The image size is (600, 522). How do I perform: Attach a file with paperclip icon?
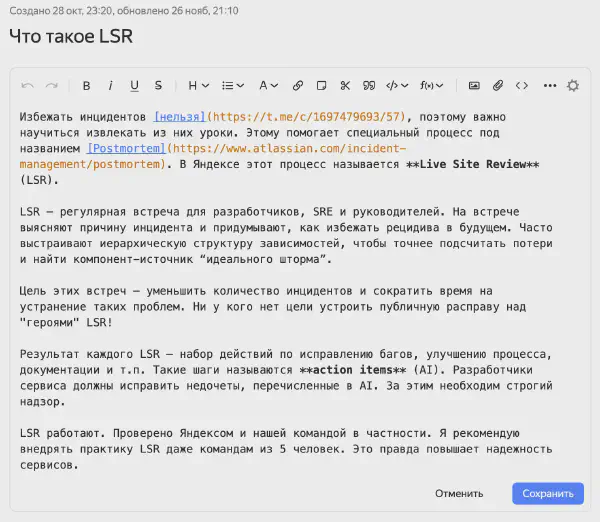click(x=498, y=86)
